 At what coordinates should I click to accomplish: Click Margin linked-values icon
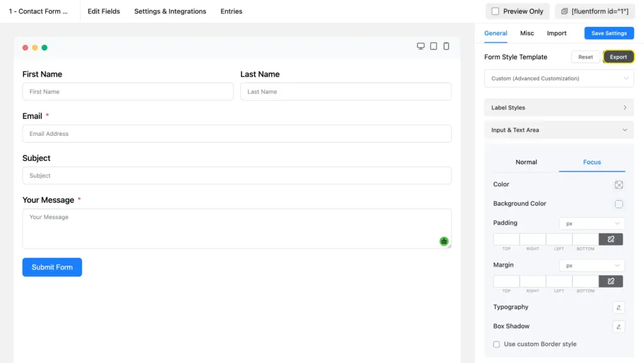pyautogui.click(x=611, y=281)
